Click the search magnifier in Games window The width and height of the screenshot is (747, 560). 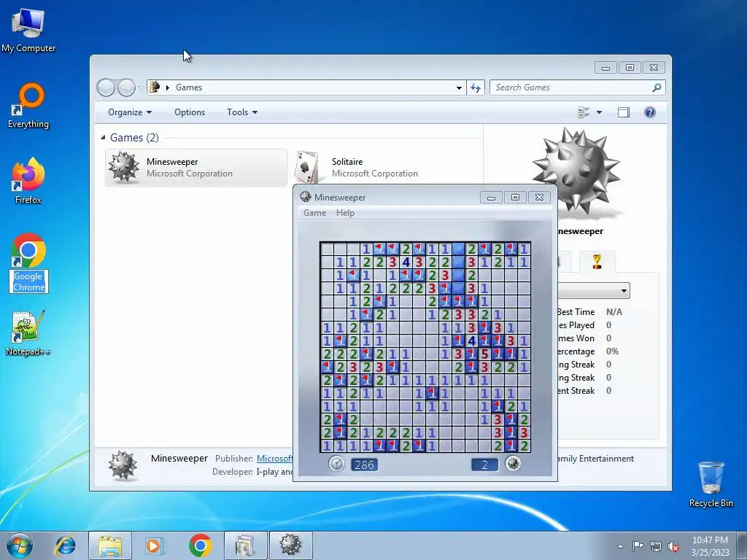pos(657,87)
